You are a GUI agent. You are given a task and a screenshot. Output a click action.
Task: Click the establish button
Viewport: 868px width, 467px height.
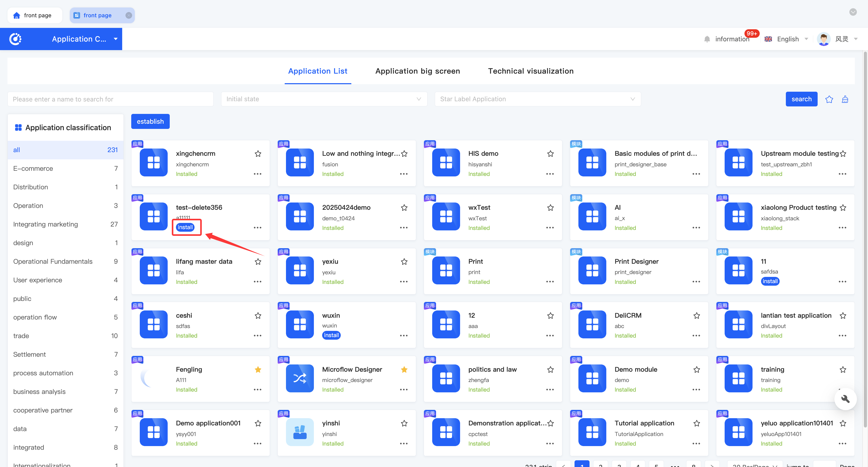(x=150, y=121)
